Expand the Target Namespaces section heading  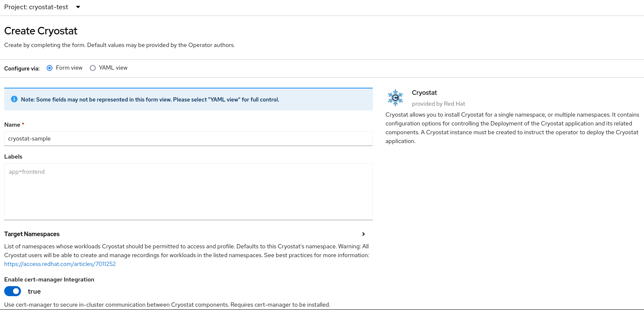32,234
